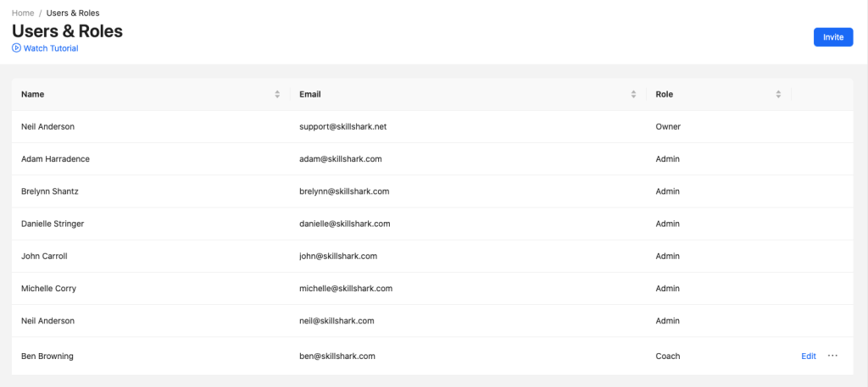Go to Home in the breadcrumb
Screen dimensions: 868x387
[x=23, y=14]
